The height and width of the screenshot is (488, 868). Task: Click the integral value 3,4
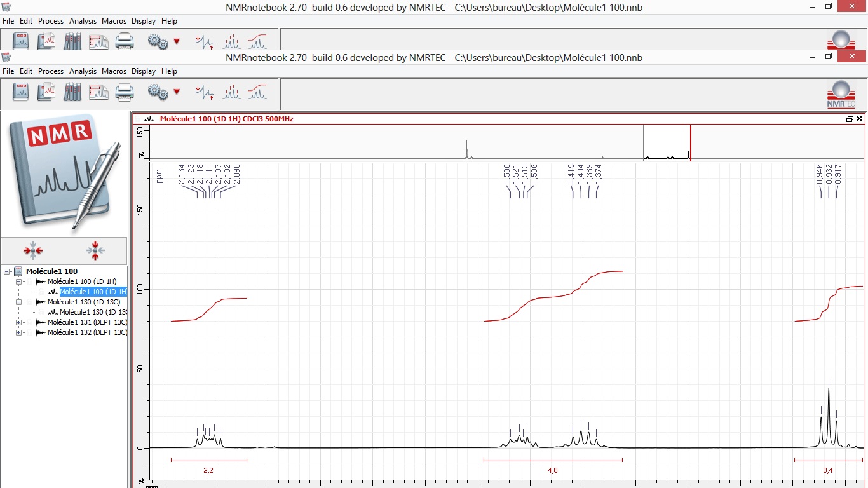coord(828,470)
